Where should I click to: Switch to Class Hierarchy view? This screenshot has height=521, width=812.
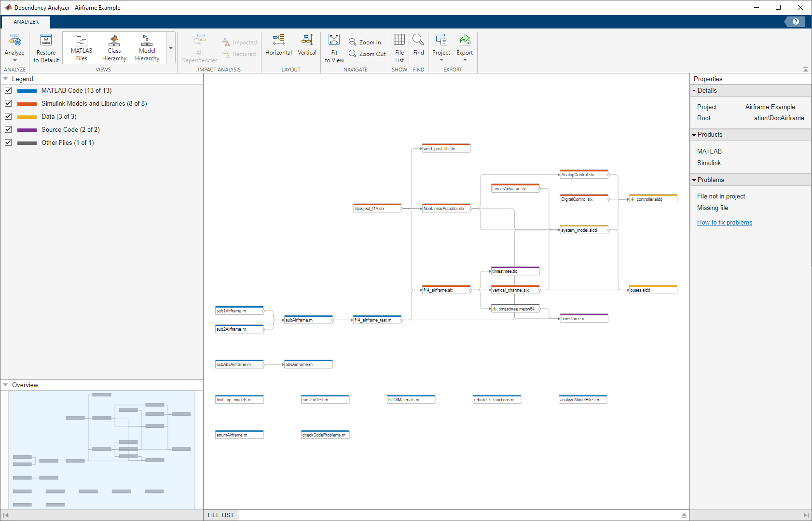click(114, 47)
